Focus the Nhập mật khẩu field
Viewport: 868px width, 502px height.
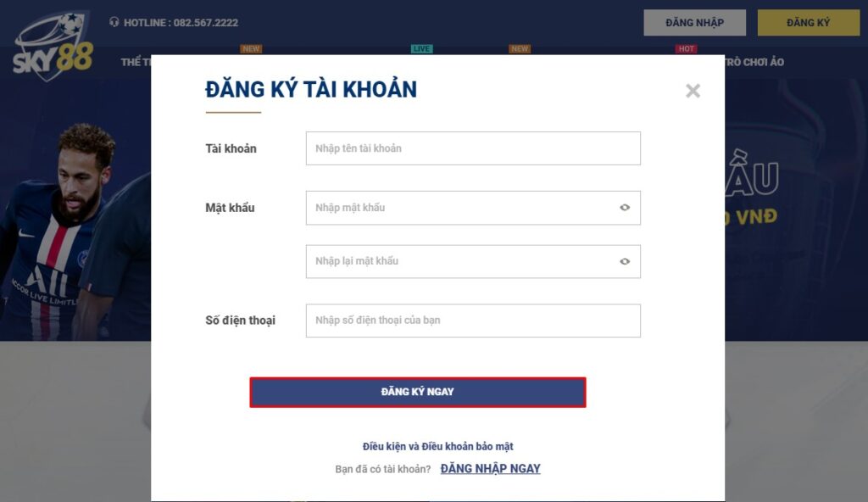473,208
